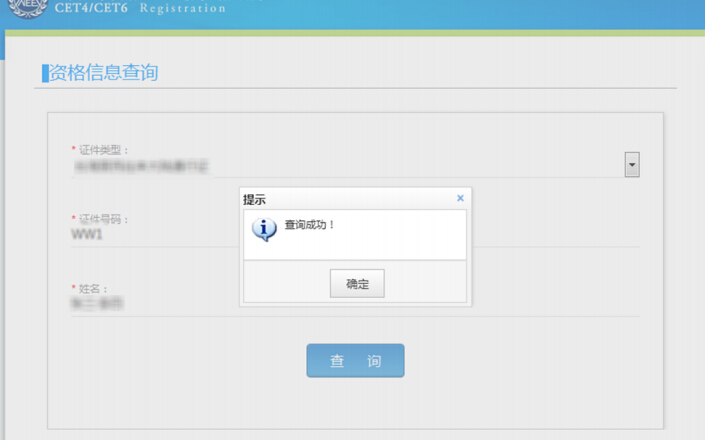Click the blurred 证件类型 selected value
The width and height of the screenshot is (705, 442).
(x=140, y=167)
